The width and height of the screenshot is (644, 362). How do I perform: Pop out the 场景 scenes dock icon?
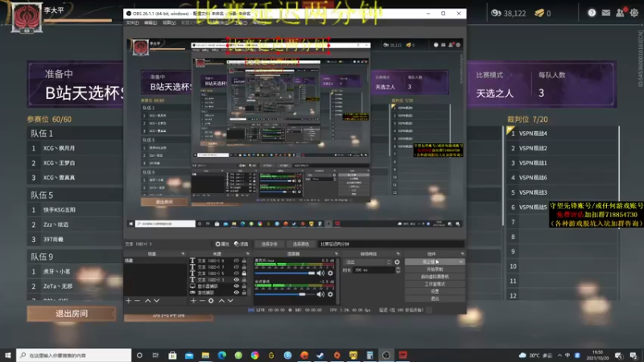[183, 253]
